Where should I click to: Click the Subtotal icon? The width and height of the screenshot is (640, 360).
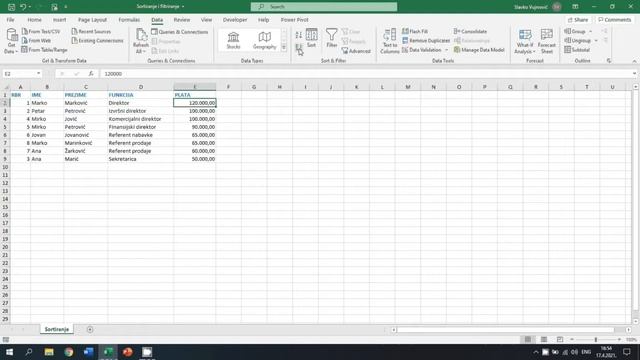[577, 50]
